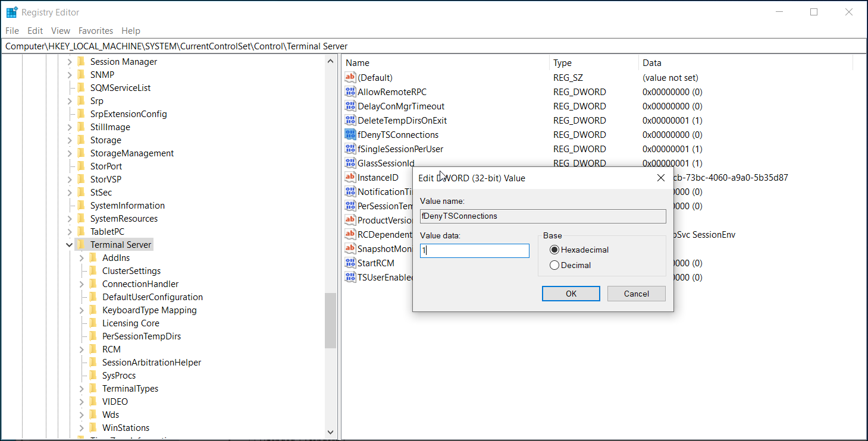Select the ClusterSettings tree key
868x441 pixels.
click(131, 271)
